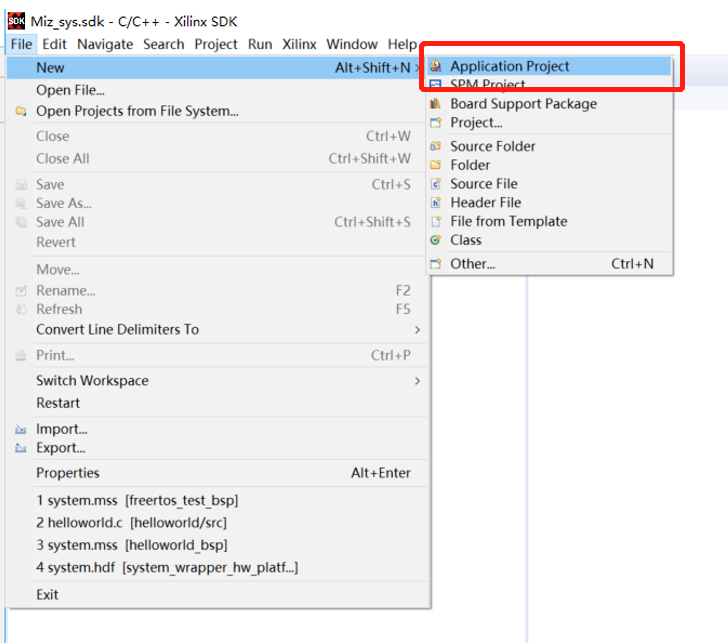Click the Save All icon

(x=21, y=222)
